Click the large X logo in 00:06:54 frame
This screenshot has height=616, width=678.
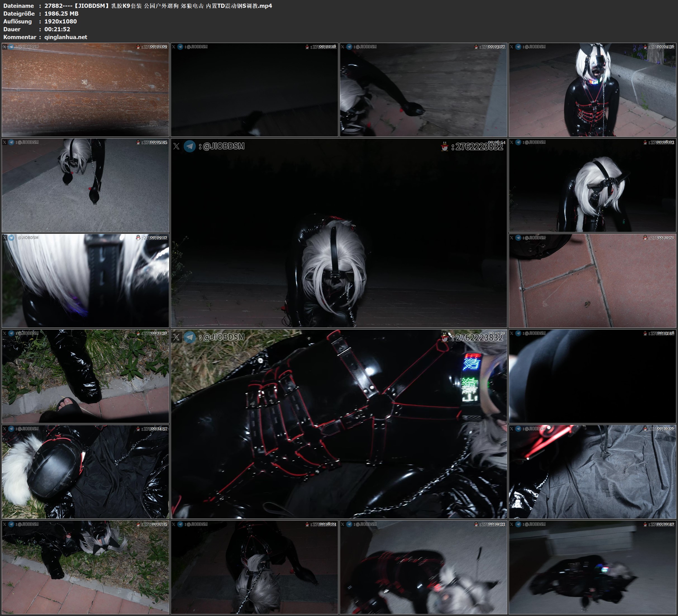[176, 146]
